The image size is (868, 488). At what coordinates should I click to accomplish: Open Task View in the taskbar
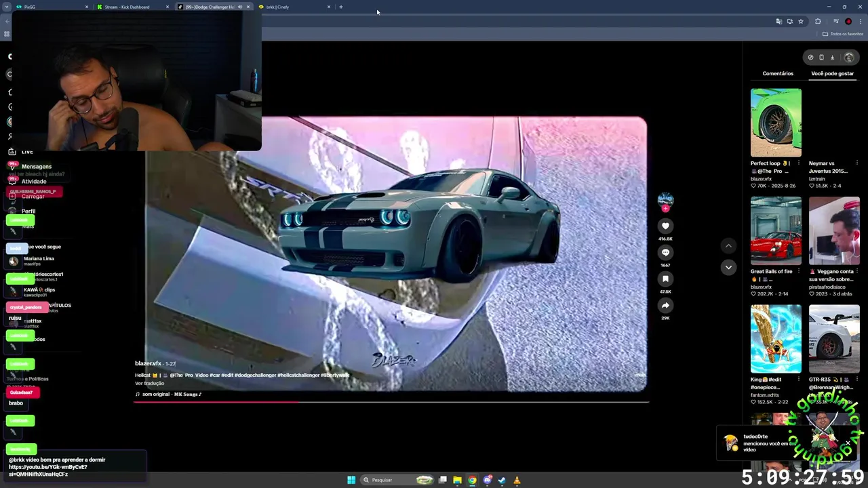(x=442, y=480)
